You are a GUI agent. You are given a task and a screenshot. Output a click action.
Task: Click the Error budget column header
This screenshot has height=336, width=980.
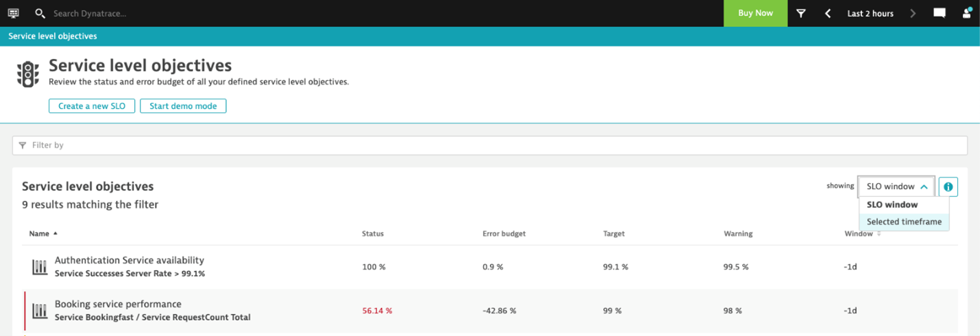pos(504,234)
